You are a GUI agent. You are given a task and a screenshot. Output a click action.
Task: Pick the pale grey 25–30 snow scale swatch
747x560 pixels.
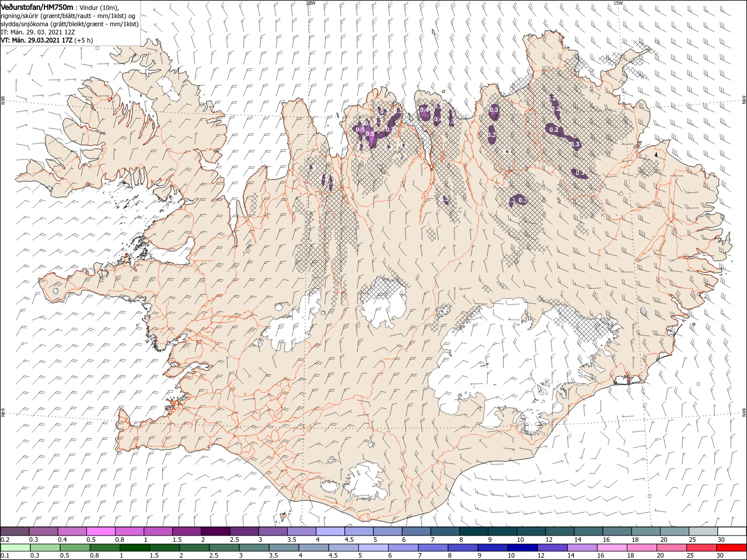[x=703, y=531]
